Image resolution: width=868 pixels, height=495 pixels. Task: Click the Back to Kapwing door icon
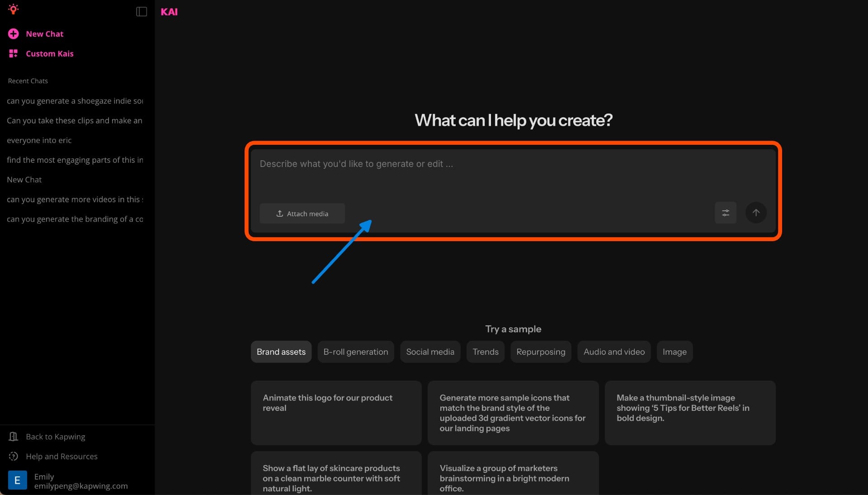14,437
